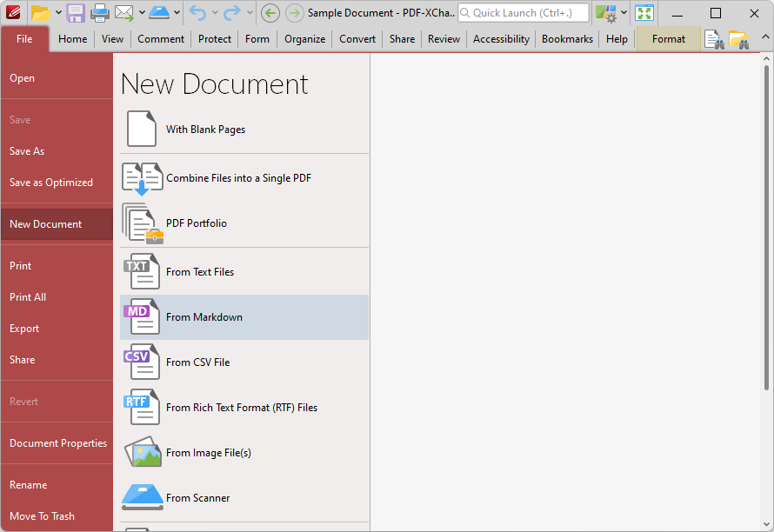Click the image file picture icon

tap(143, 451)
